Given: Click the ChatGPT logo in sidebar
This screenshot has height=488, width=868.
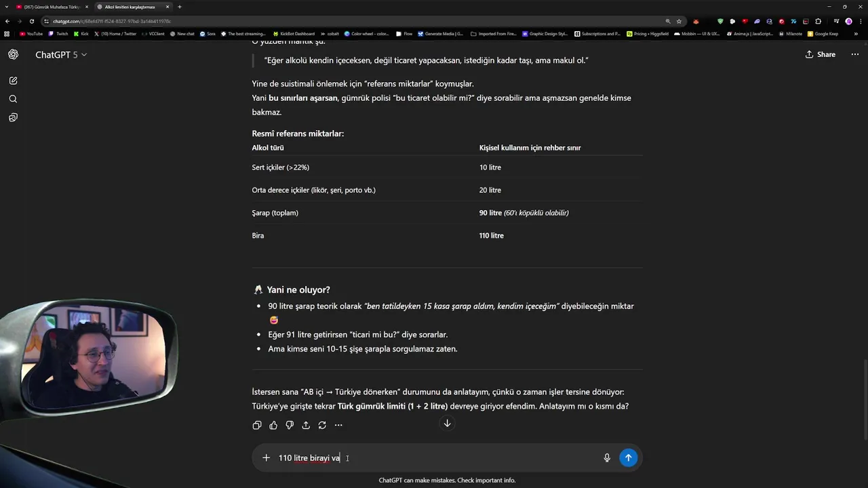Looking at the screenshot, I should 14,54.
